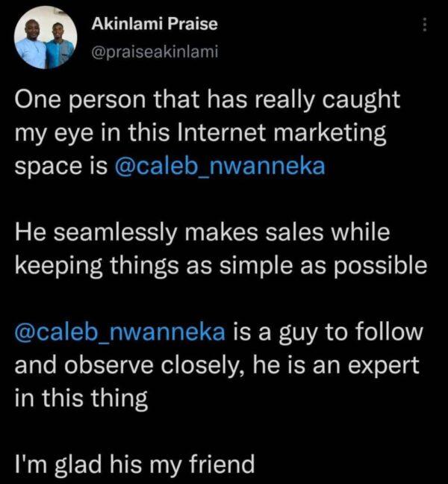Select the 'I'm glad his my friend' line

tap(135, 464)
